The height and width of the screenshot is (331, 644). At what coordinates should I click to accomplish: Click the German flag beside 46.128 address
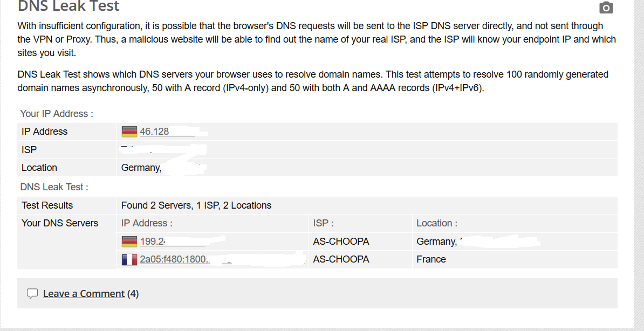coord(129,132)
